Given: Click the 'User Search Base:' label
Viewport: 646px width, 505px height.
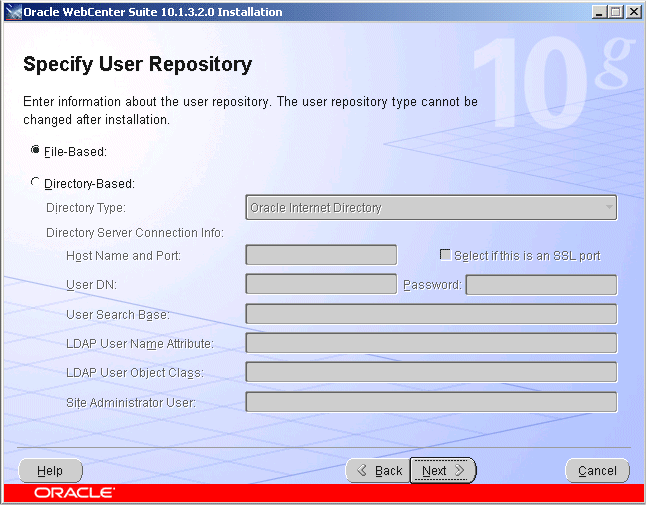Looking at the screenshot, I should pyautogui.click(x=118, y=315).
